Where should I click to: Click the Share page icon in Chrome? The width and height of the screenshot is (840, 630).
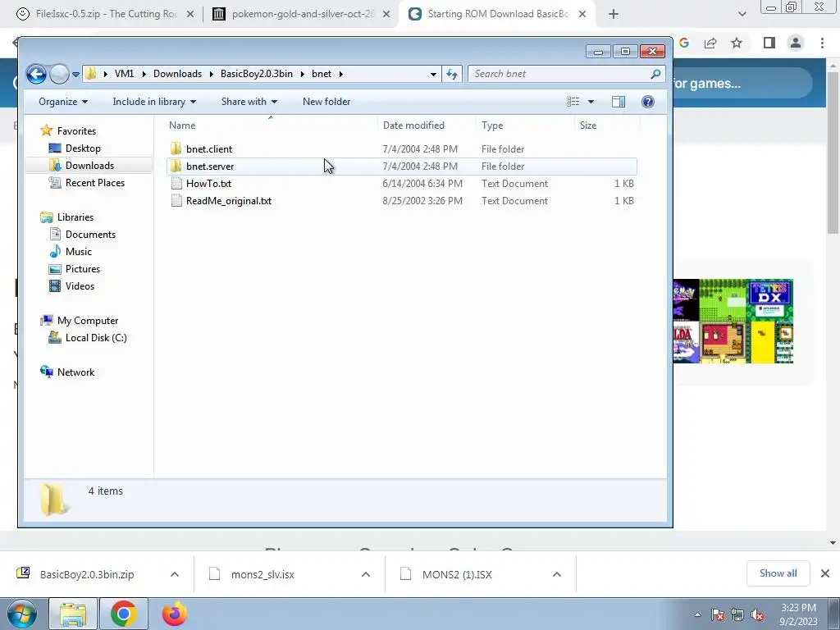[710, 43]
